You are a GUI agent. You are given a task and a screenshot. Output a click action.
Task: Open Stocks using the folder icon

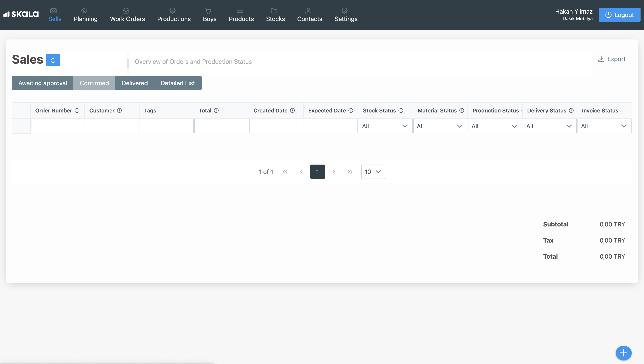point(274,11)
